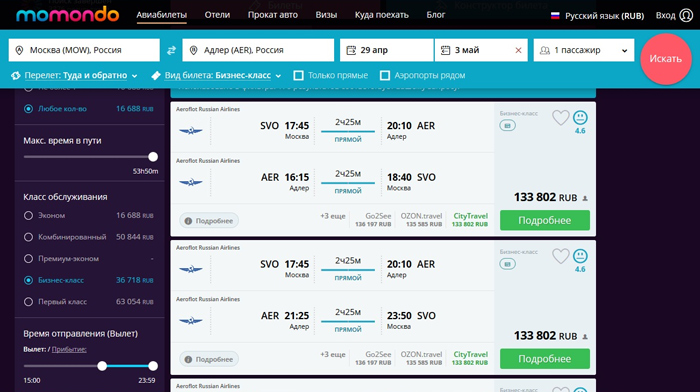
Task: Open Перелет: Туда и обратно dropdown
Action: pyautogui.click(x=75, y=75)
